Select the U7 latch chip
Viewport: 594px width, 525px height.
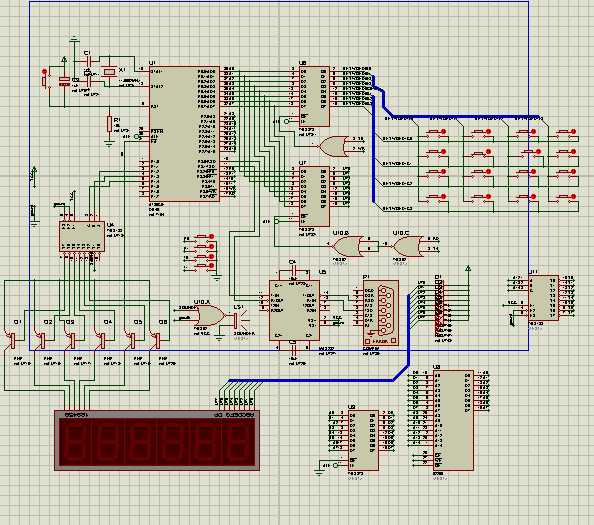click(314, 197)
